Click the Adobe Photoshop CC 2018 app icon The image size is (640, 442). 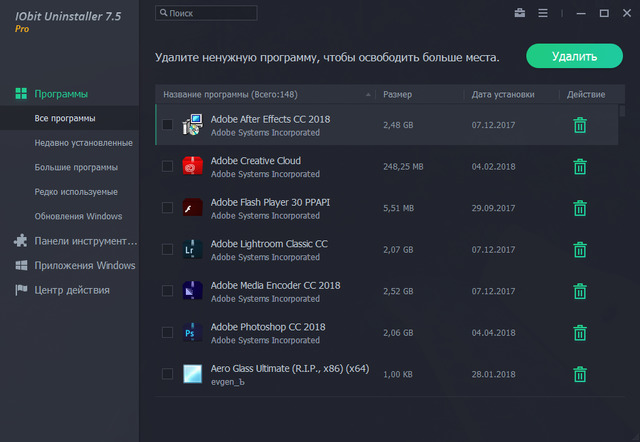193,333
